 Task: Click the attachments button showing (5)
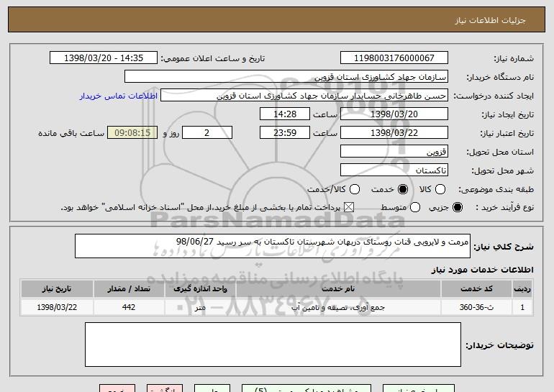(x=306, y=388)
